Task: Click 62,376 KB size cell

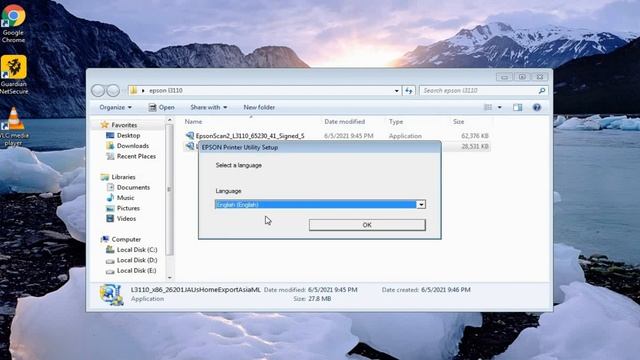Action: point(475,136)
